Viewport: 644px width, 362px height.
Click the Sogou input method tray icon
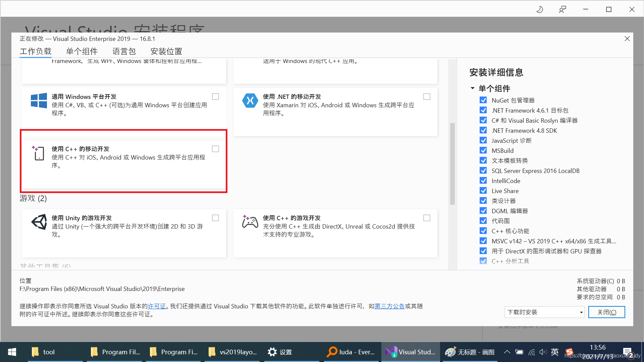pyautogui.click(x=569, y=352)
